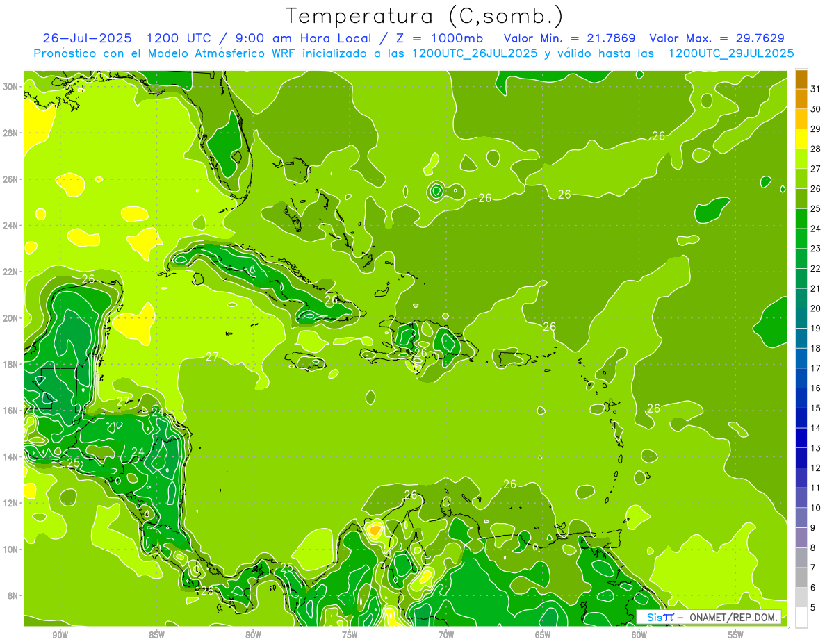
Task: Click the '1200UTC_26JUL2025' initialization time text
Action: coord(475,53)
